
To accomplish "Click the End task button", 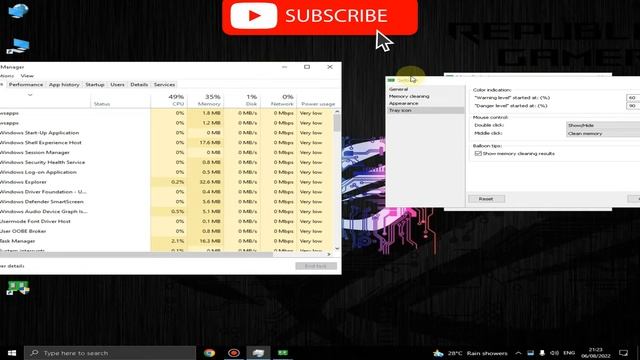I will pos(316,266).
